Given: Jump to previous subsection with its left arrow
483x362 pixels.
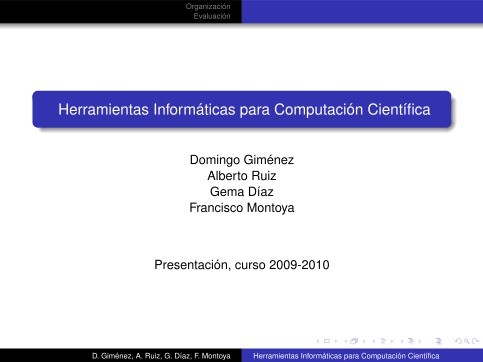Looking at the screenshot, I should (x=374, y=341).
